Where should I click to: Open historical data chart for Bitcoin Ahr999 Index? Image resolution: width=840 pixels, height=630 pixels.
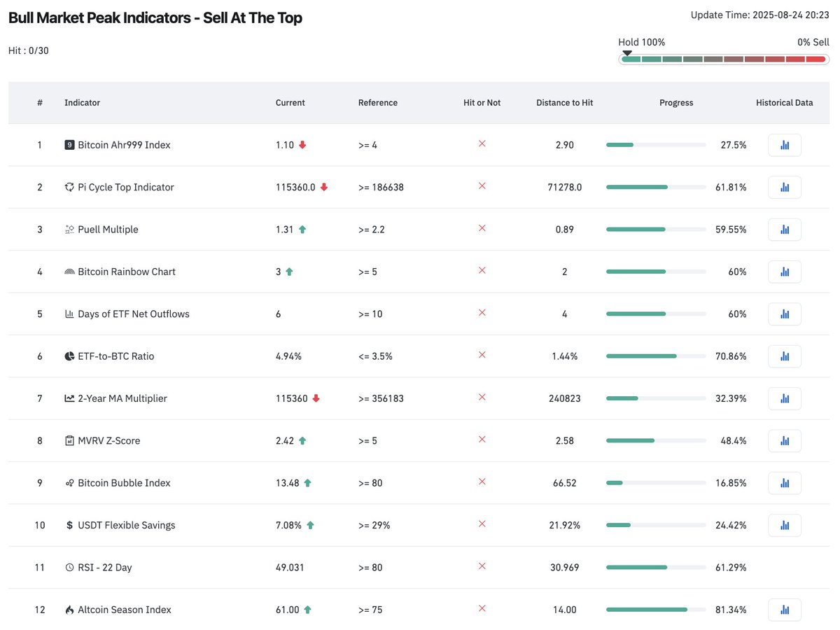tap(785, 145)
